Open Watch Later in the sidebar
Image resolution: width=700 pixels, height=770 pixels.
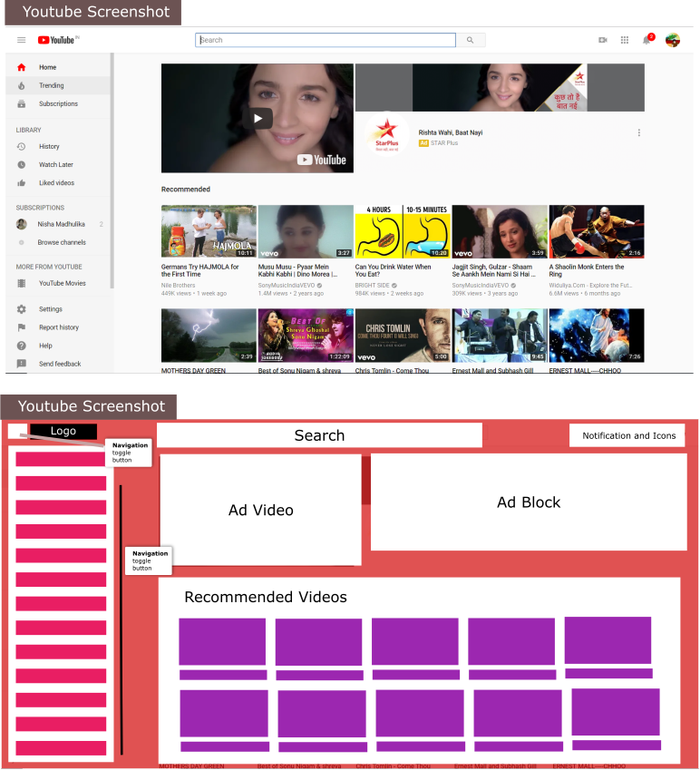coord(60,164)
